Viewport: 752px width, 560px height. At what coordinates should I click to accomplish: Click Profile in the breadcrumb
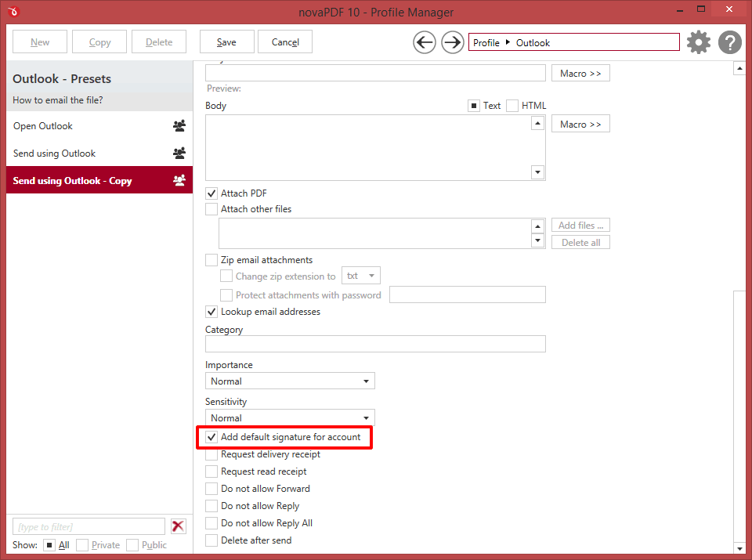coord(486,42)
